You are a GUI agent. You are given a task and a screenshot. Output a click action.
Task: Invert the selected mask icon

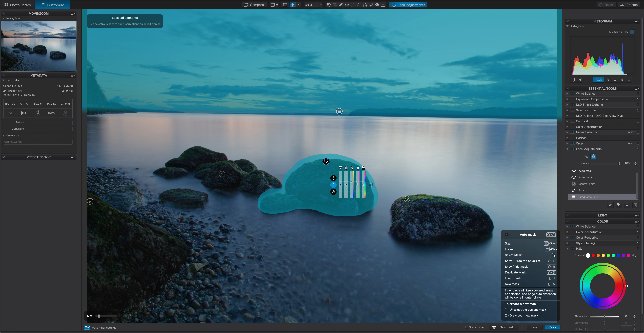(627, 205)
